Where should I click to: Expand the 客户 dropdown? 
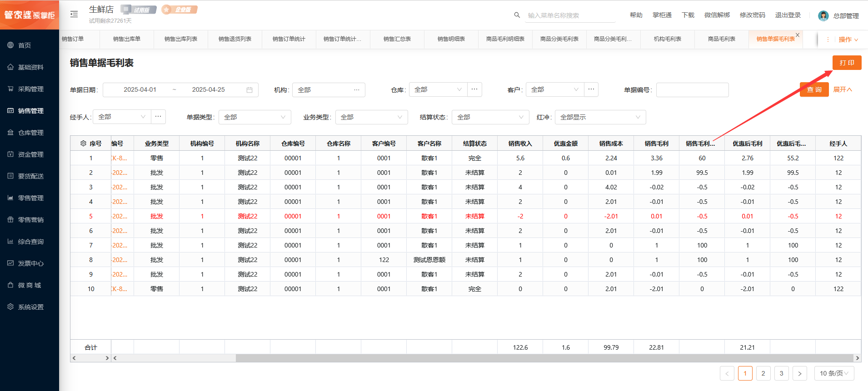(x=555, y=89)
